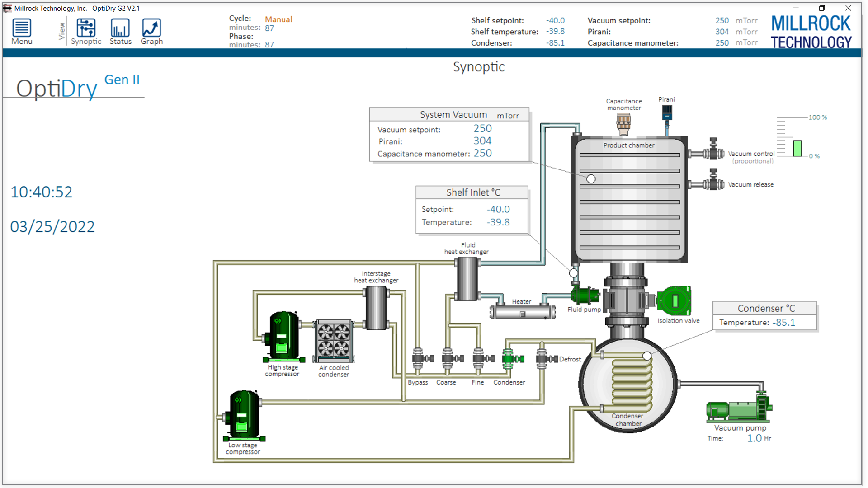This screenshot has width=868, height=488.
Task: Select the High stage compressor icon
Action: (283, 337)
